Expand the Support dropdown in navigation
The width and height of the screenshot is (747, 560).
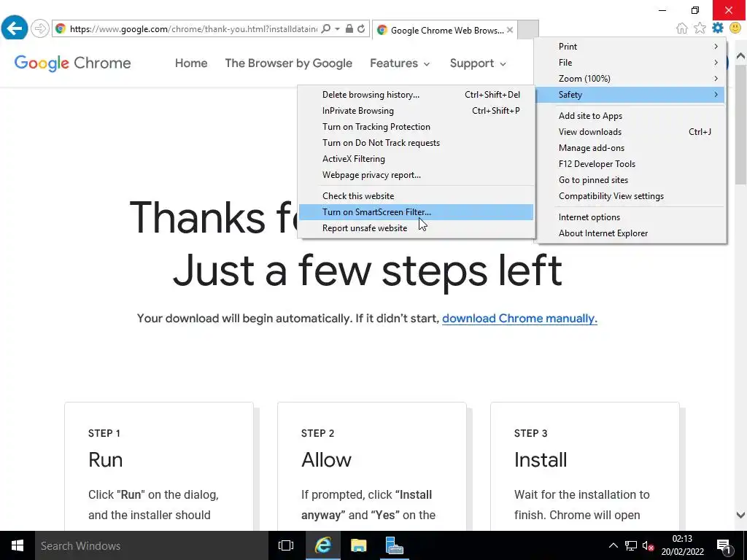(x=478, y=63)
